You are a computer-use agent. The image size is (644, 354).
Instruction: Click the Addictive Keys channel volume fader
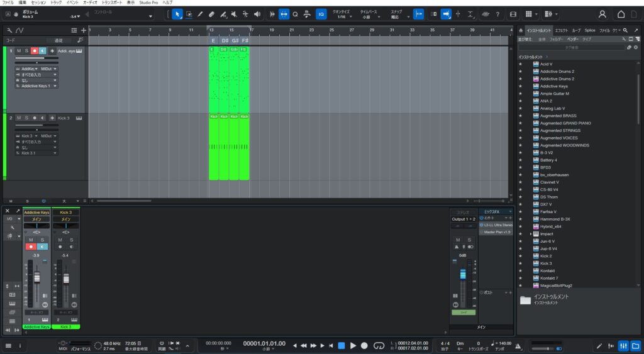tap(36, 277)
